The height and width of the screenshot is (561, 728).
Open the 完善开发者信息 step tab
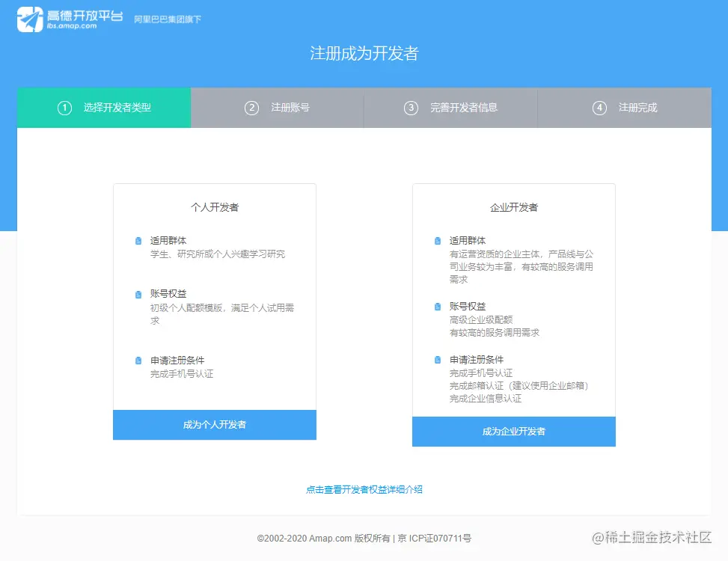[450, 108]
